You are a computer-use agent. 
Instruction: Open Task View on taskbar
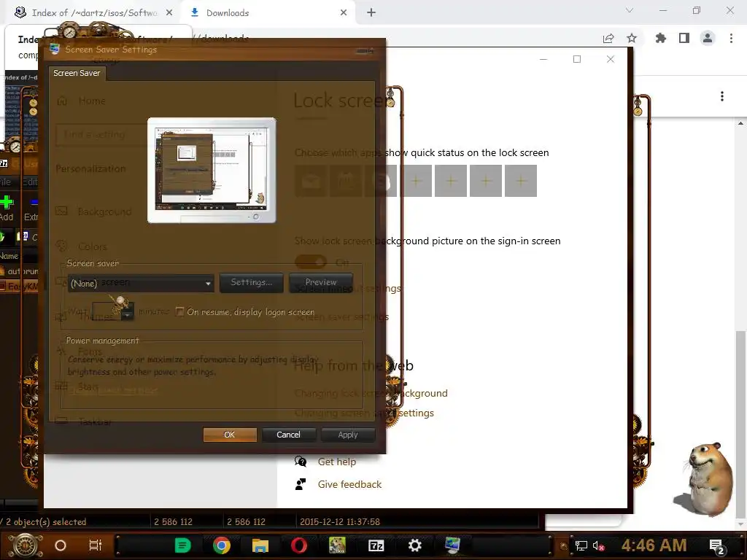96,545
